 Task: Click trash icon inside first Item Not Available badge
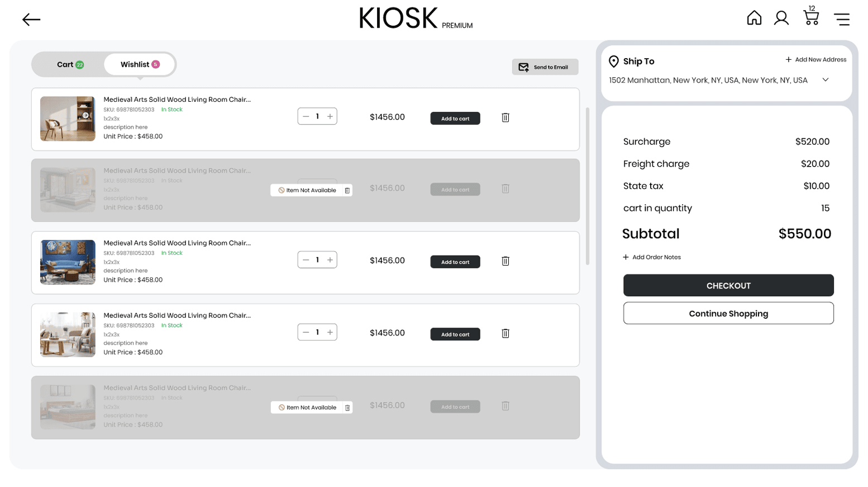(x=347, y=191)
